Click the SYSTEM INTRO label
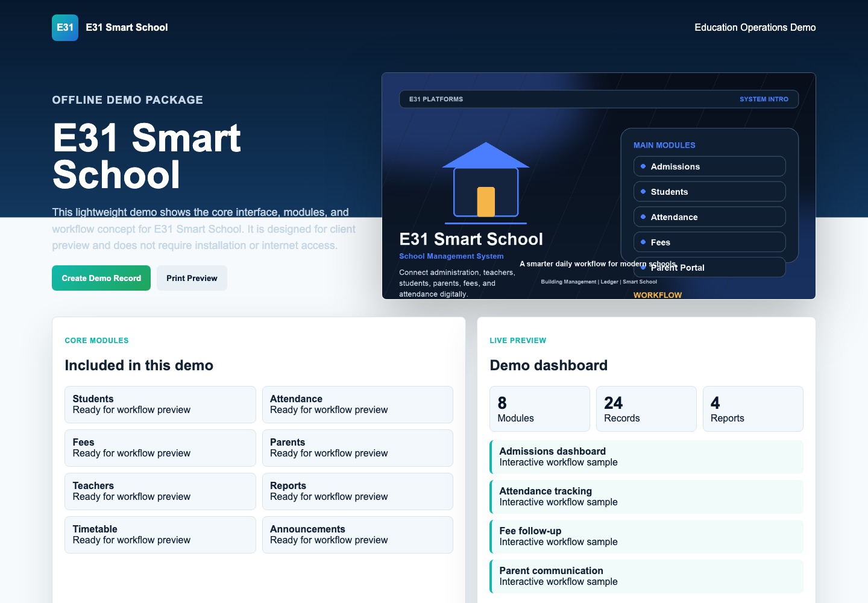 764,99
